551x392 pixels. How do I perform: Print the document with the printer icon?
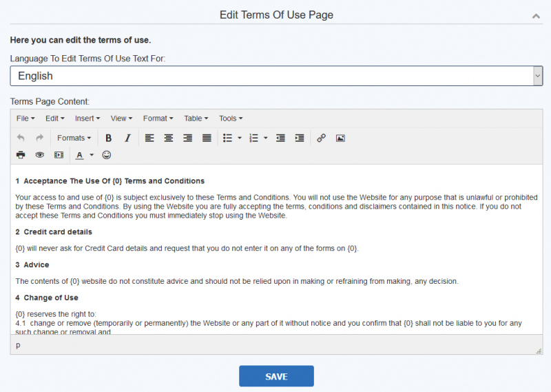point(21,155)
